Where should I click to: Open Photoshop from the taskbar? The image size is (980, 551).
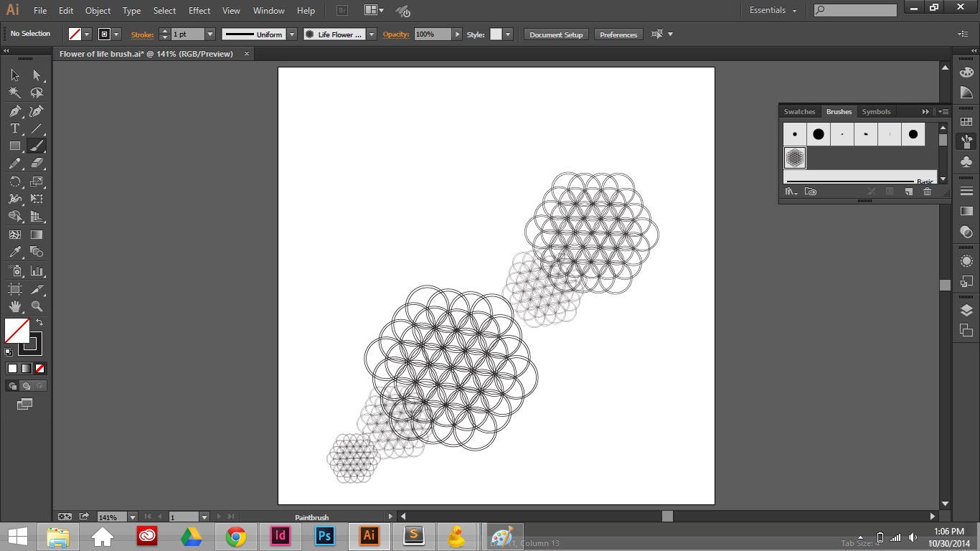(324, 536)
